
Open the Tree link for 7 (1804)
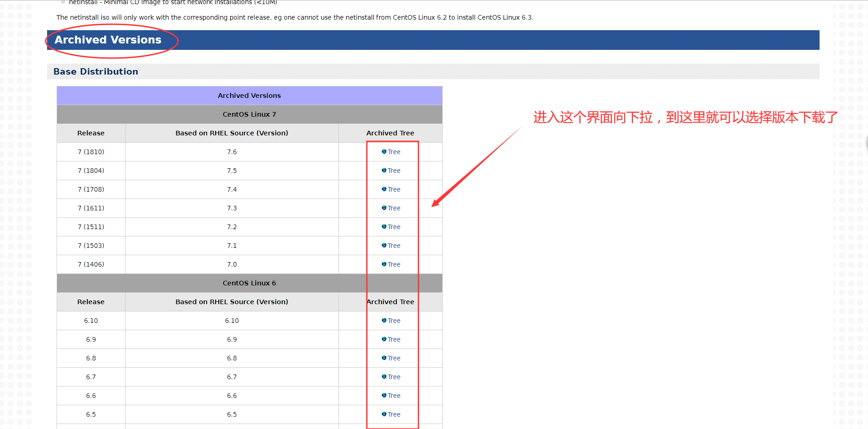click(394, 171)
